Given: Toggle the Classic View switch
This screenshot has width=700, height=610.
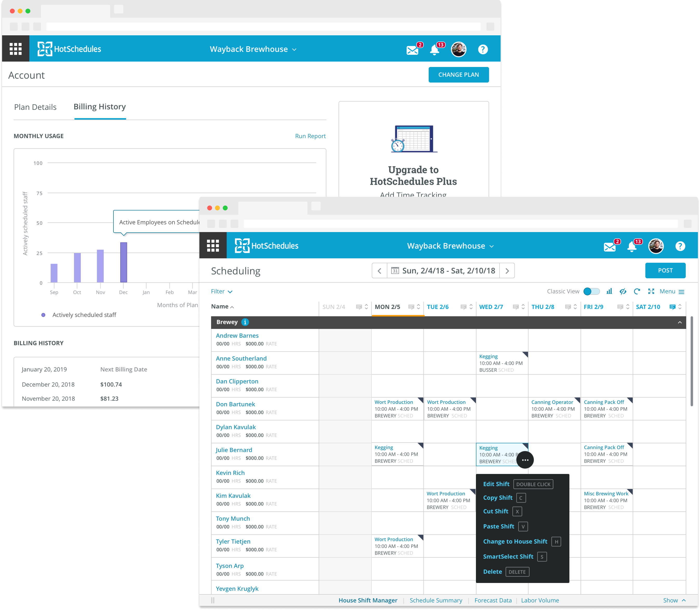Looking at the screenshot, I should click(x=591, y=292).
